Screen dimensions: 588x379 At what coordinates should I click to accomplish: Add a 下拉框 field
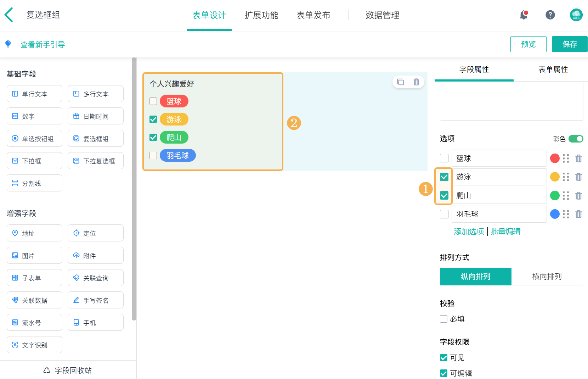click(x=34, y=161)
